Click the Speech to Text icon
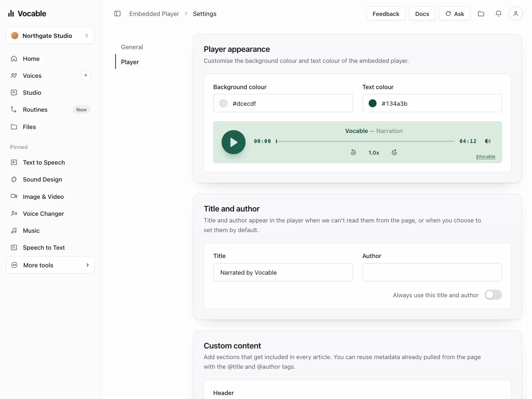This screenshot has width=532, height=399. 14,248
